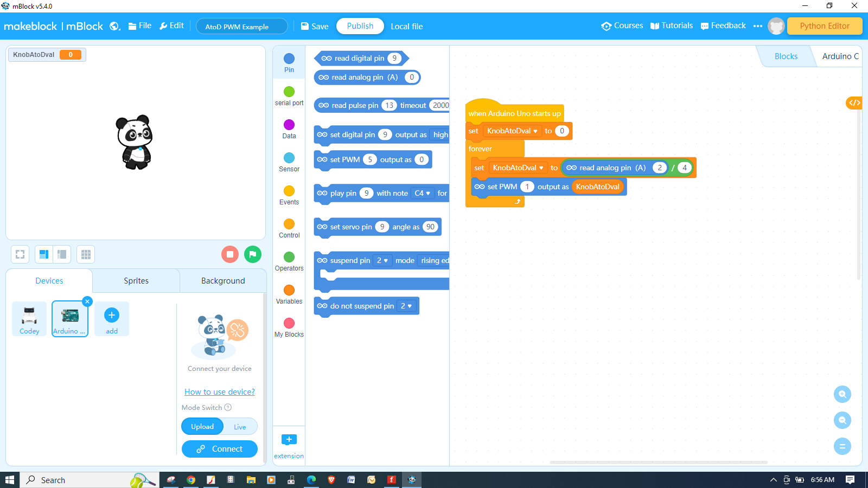Switch to the Sprites tab
868x488 pixels.
pos(136,281)
